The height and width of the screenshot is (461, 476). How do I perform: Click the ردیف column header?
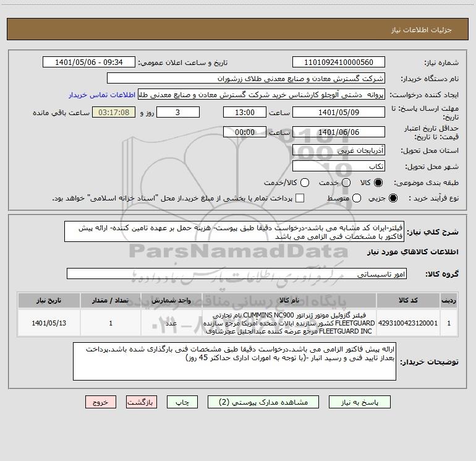click(449, 300)
